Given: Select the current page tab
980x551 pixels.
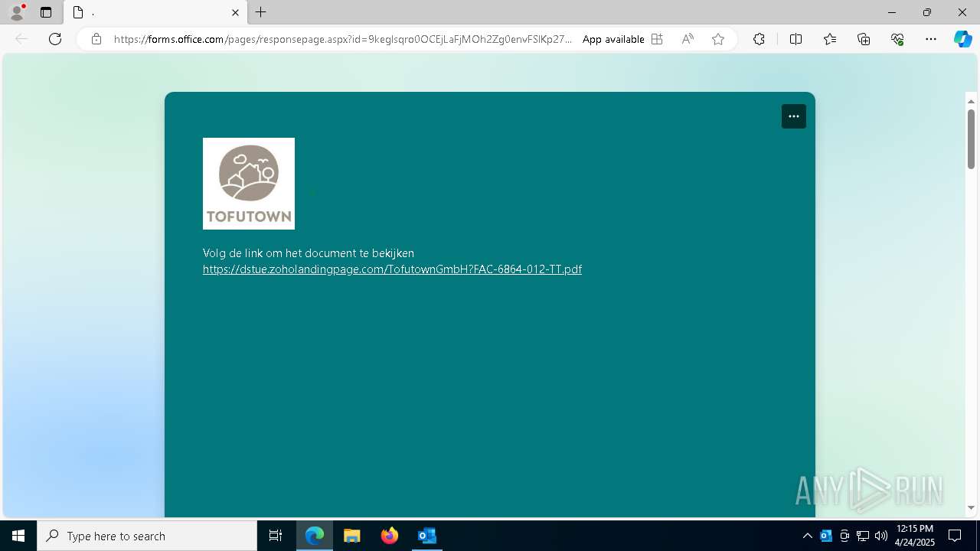Looking at the screenshot, I should [x=155, y=12].
